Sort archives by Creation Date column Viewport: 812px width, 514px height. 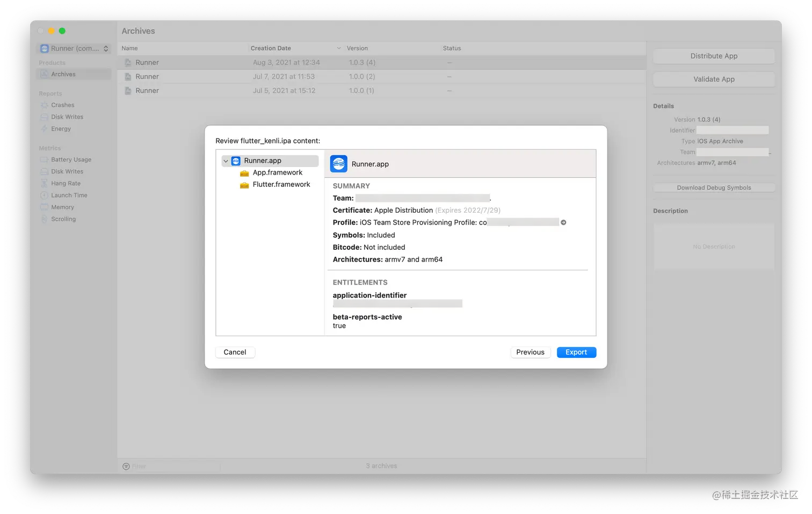click(x=295, y=48)
